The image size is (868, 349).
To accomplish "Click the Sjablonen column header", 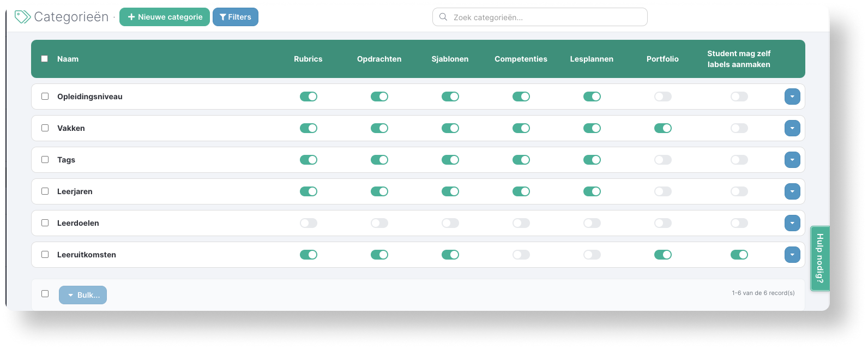I will [x=450, y=59].
